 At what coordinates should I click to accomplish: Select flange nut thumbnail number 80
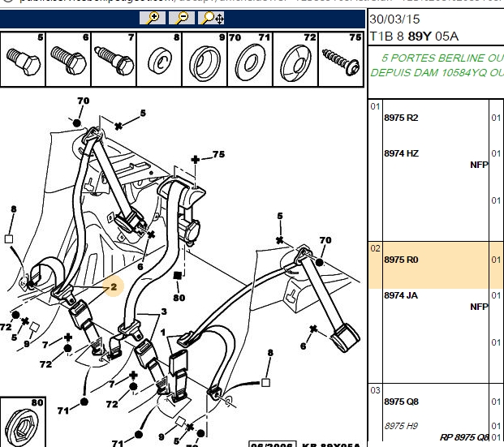pyautogui.click(x=23, y=422)
